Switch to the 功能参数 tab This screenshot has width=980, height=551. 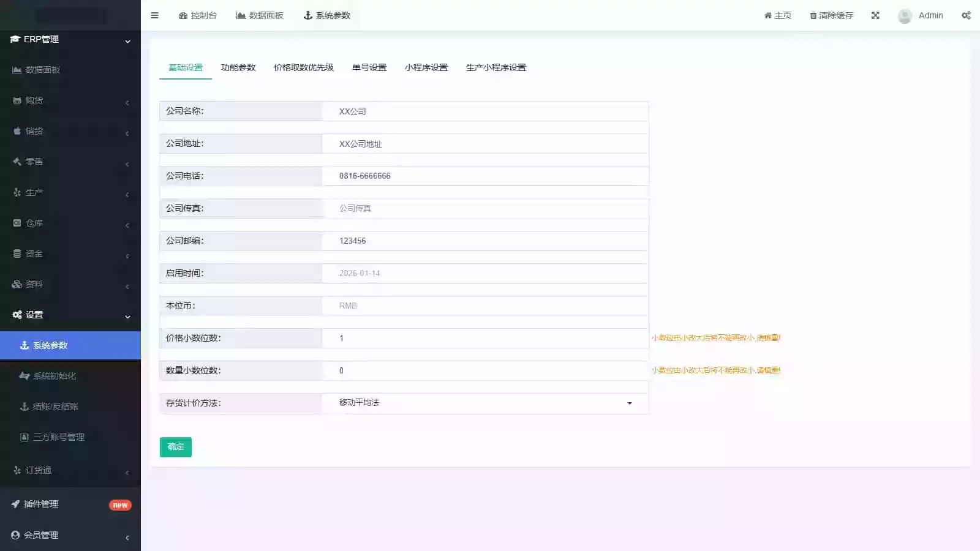pos(238,67)
